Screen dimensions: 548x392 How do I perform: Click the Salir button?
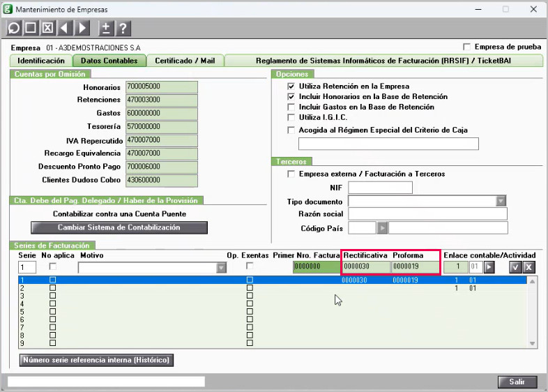tap(517, 382)
